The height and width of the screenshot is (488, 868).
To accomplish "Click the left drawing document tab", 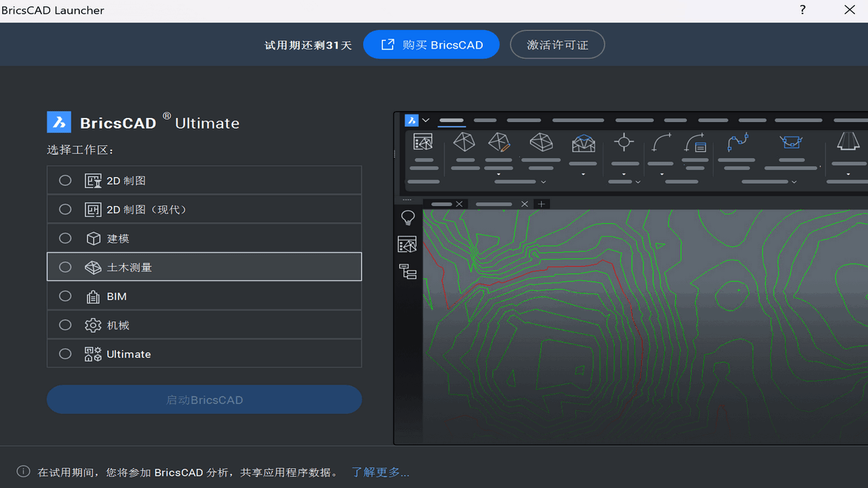I will (441, 203).
